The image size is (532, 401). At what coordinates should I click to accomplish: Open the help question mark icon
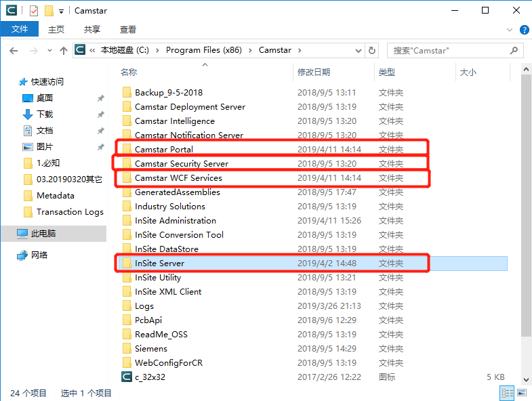[x=525, y=30]
